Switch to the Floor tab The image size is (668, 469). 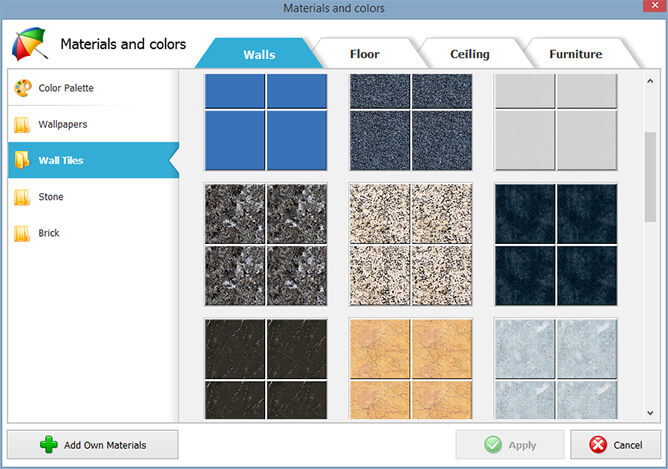364,54
